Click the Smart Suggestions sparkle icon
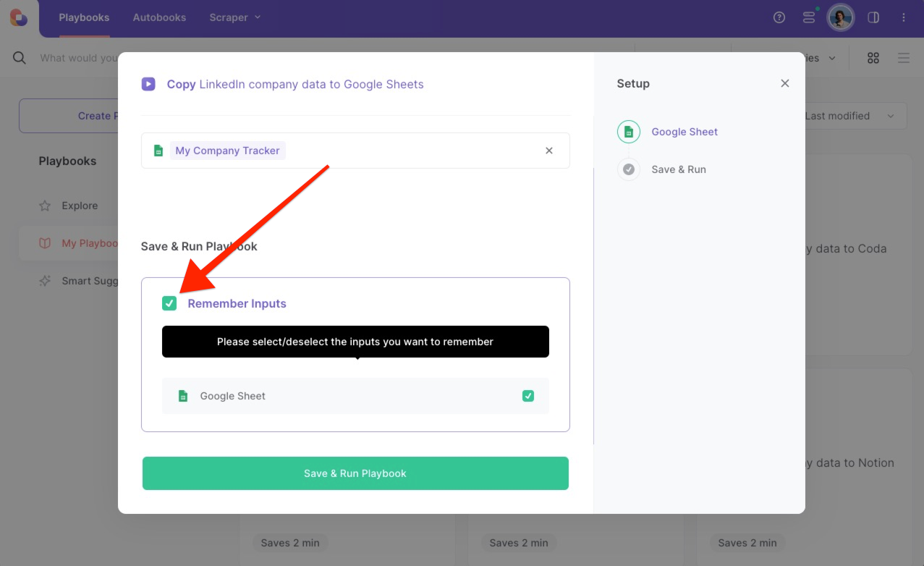 (x=45, y=281)
